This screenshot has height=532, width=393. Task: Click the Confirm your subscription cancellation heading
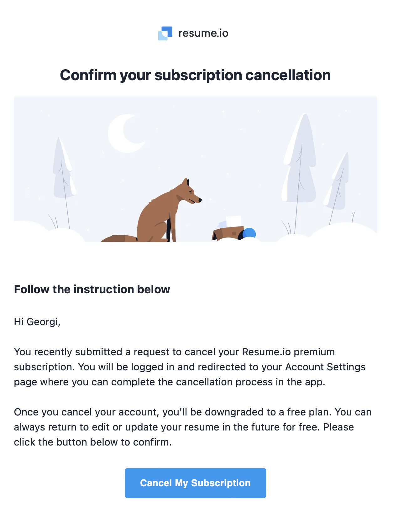click(196, 75)
